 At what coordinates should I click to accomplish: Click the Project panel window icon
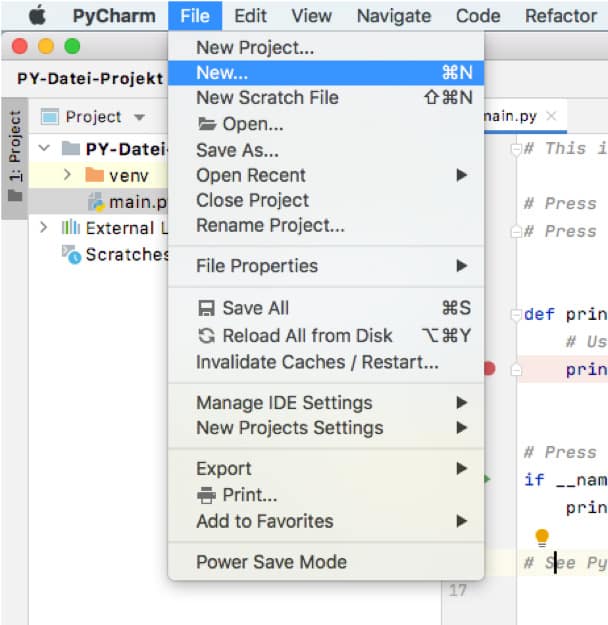point(50,117)
